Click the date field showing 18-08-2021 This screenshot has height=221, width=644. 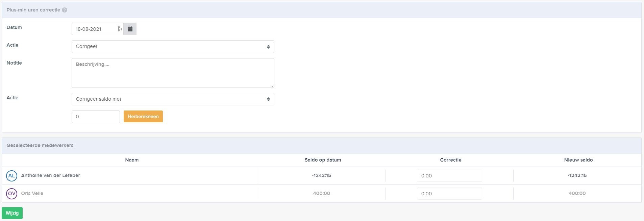(x=98, y=29)
